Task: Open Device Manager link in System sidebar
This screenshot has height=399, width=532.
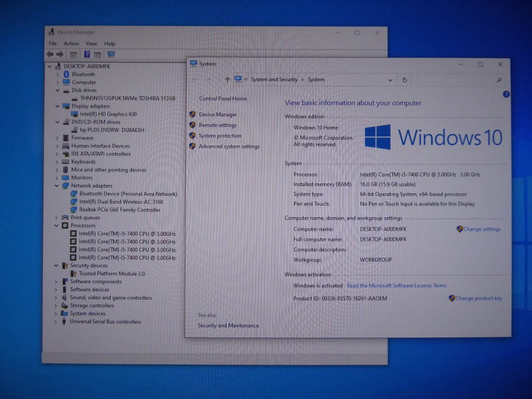Action: coord(218,115)
